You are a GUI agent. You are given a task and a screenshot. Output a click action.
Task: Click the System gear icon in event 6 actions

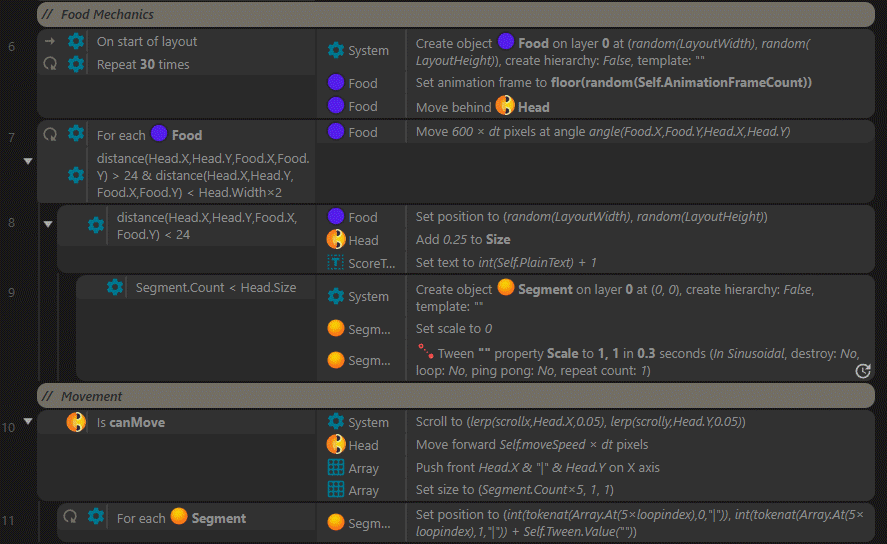(336, 50)
